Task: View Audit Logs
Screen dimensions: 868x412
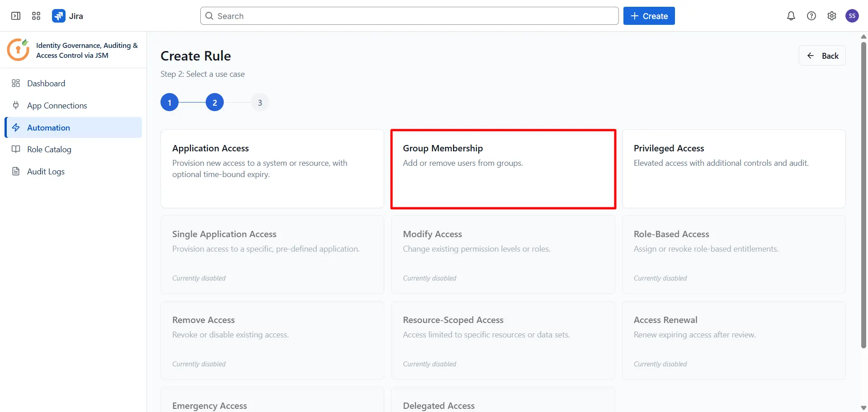Action: pyautogui.click(x=73, y=171)
